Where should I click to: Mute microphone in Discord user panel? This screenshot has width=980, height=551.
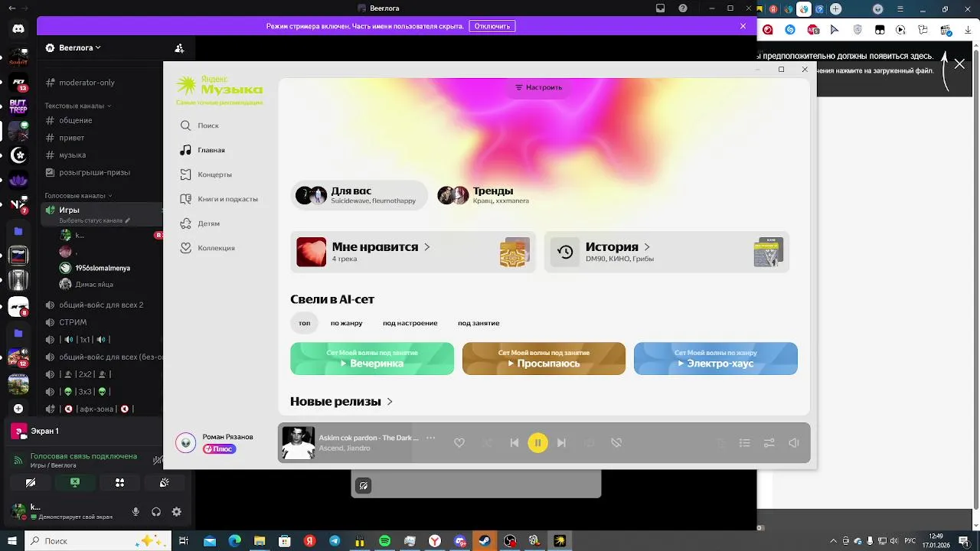point(136,512)
